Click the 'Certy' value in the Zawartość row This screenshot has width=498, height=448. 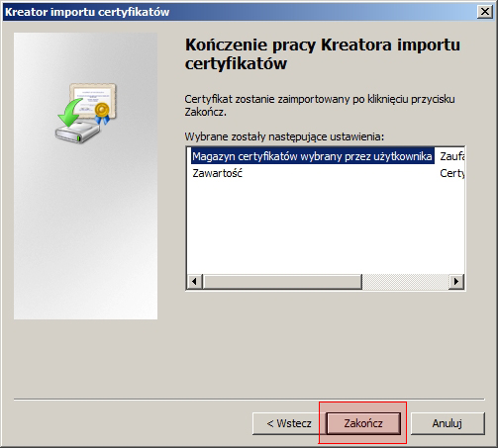tap(452, 173)
